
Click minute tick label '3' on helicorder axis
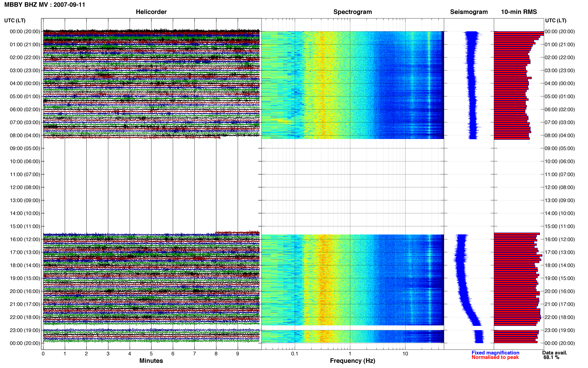pyautogui.click(x=108, y=354)
